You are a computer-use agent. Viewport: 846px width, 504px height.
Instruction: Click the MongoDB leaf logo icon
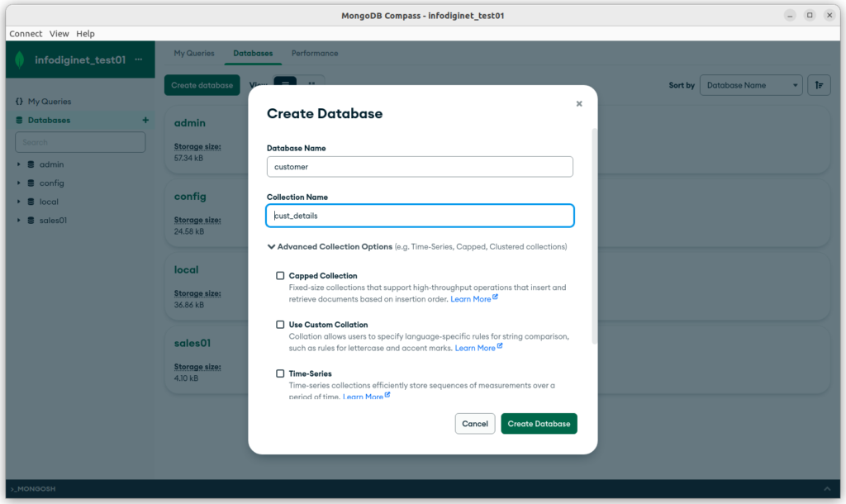pyautogui.click(x=20, y=59)
